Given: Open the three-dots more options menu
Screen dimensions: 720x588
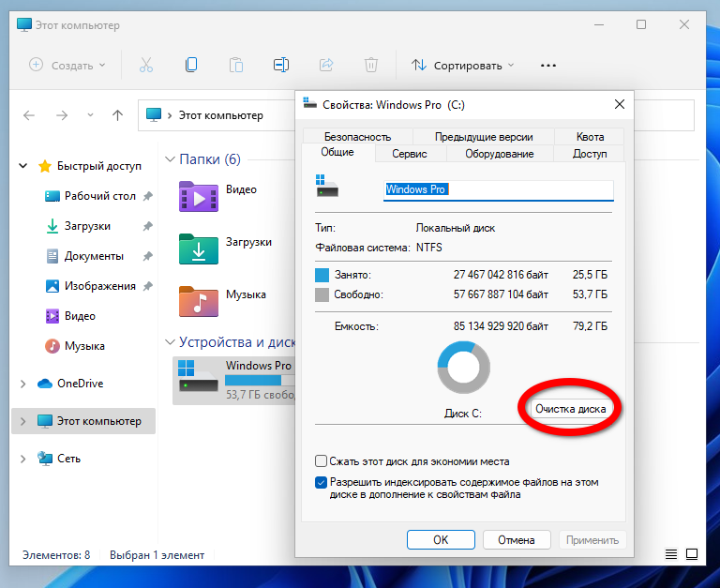Looking at the screenshot, I should coord(548,66).
